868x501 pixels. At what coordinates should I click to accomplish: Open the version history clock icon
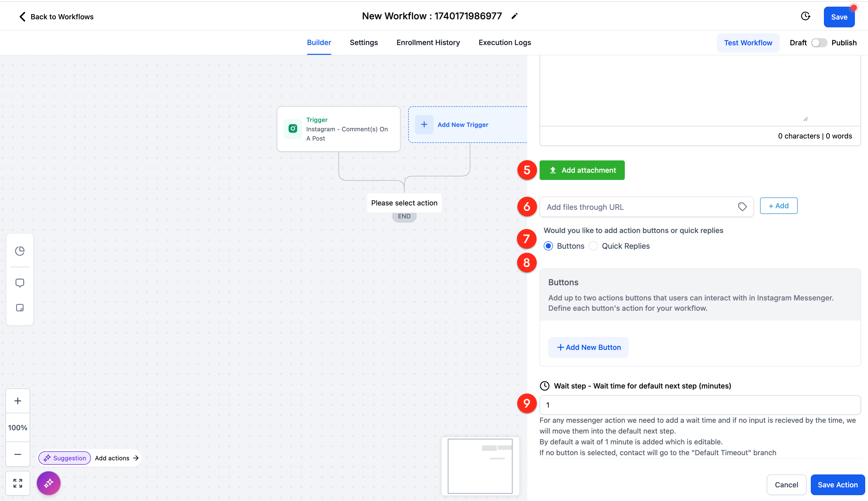(805, 16)
